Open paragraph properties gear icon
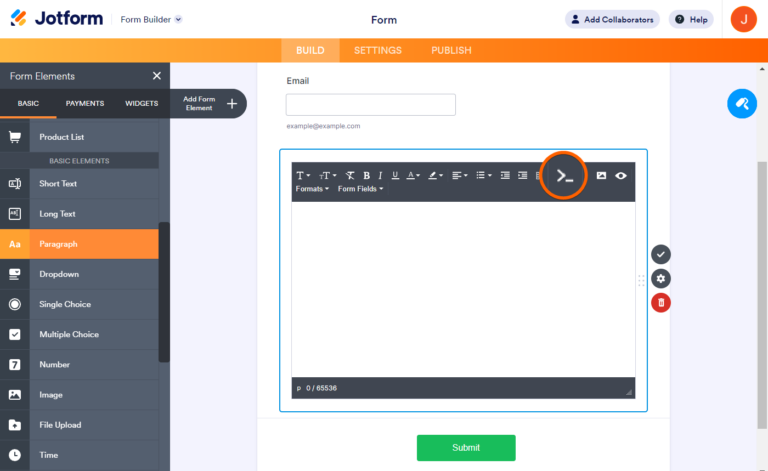This screenshot has height=471, width=768. (661, 279)
